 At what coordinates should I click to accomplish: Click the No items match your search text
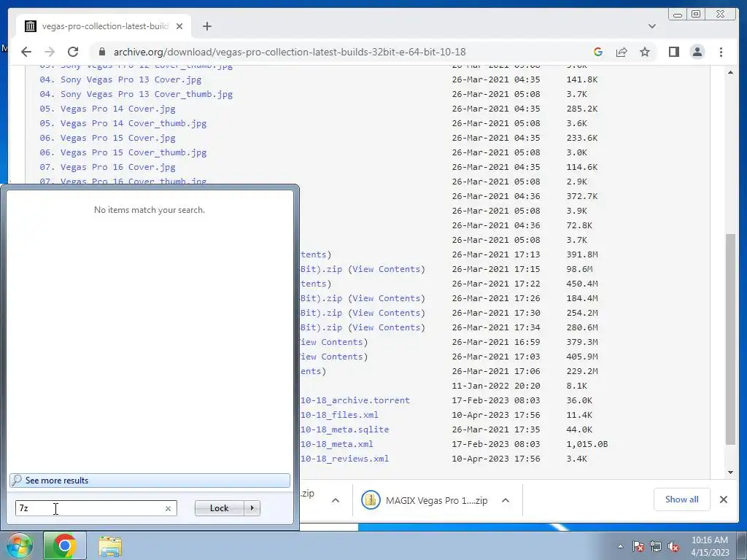(x=150, y=210)
